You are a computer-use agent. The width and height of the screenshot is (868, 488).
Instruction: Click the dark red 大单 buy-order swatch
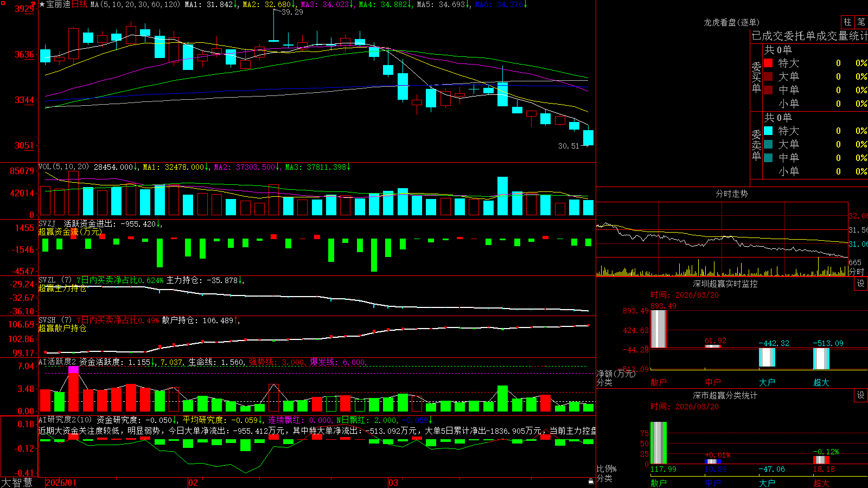coord(768,76)
